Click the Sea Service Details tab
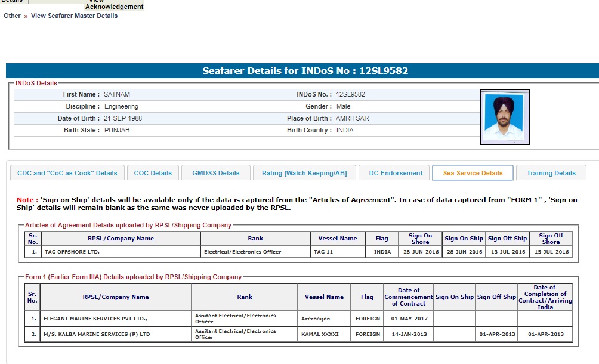This screenshot has width=599, height=364. pyautogui.click(x=473, y=173)
